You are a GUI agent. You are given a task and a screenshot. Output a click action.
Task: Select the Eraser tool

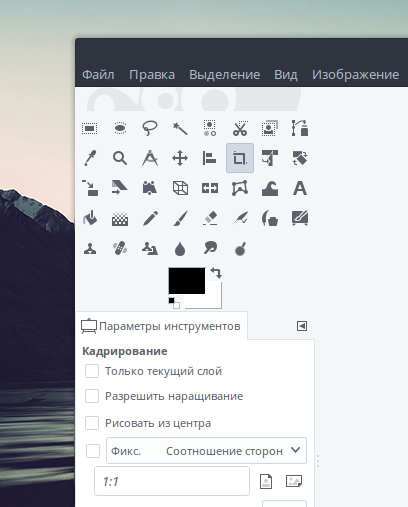[210, 218]
